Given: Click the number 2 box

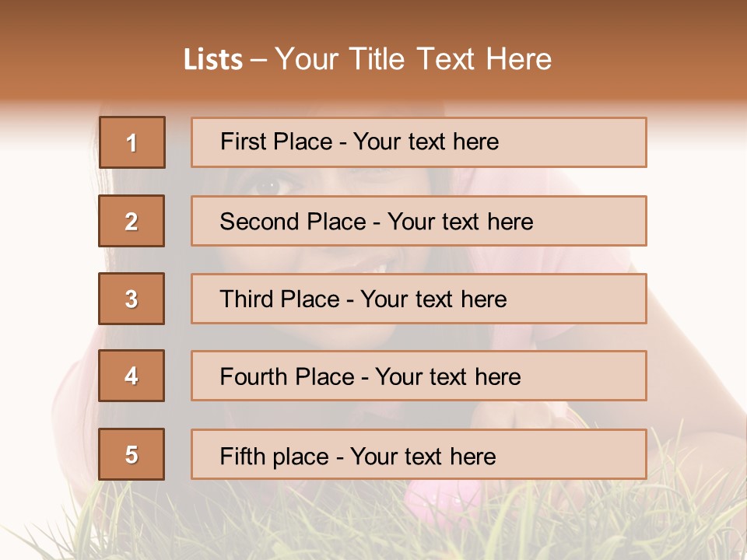Looking at the screenshot, I should click(132, 221).
